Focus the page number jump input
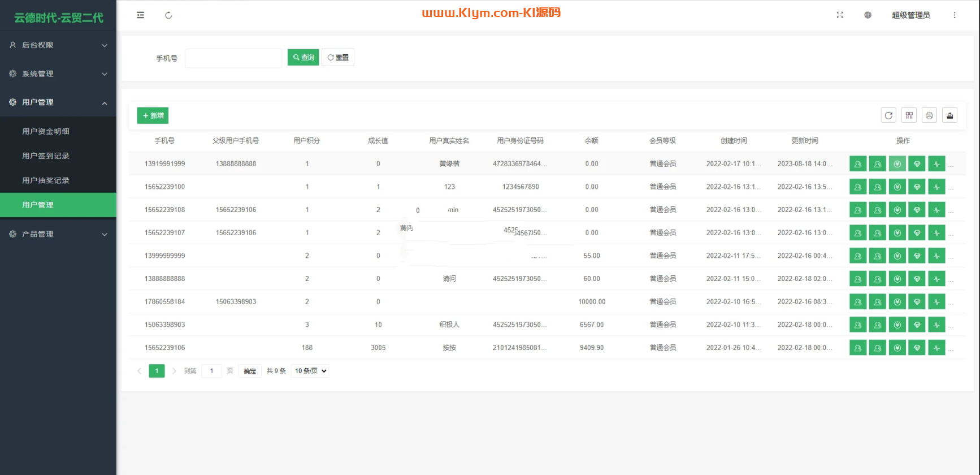The height and width of the screenshot is (475, 980). [x=212, y=371]
